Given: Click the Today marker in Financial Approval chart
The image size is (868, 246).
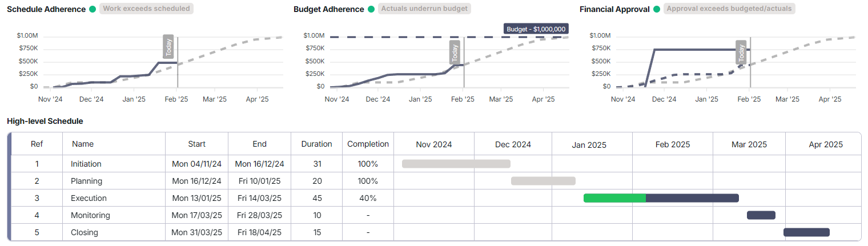Looking at the screenshot, I should 741,51.
